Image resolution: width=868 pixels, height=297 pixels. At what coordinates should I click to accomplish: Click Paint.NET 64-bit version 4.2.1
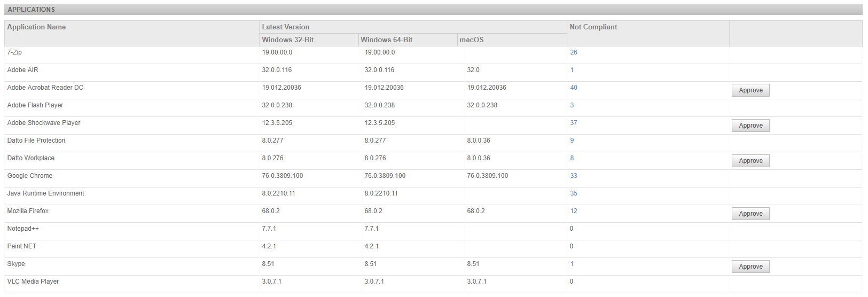click(372, 246)
